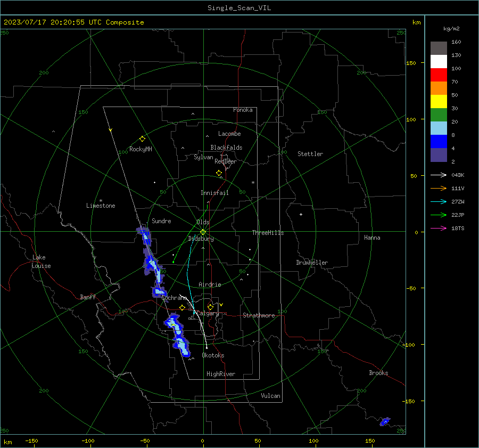Click the Banff town label

(x=88, y=297)
